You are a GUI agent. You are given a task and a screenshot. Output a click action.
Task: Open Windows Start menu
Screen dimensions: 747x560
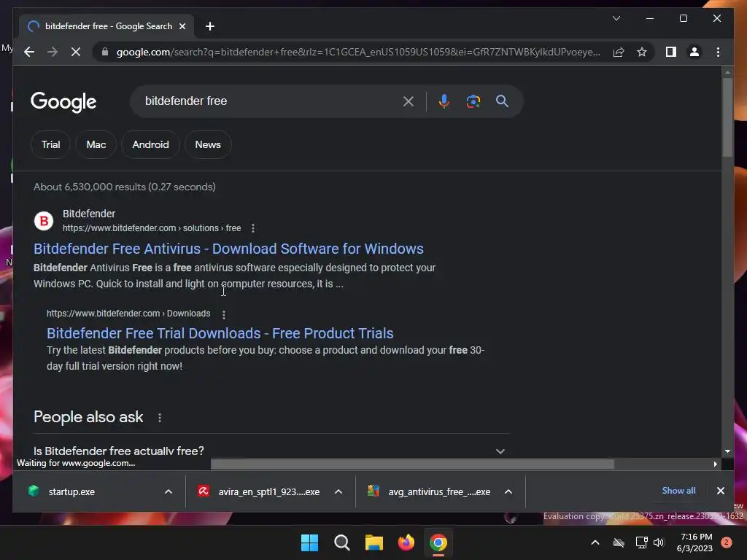309,542
